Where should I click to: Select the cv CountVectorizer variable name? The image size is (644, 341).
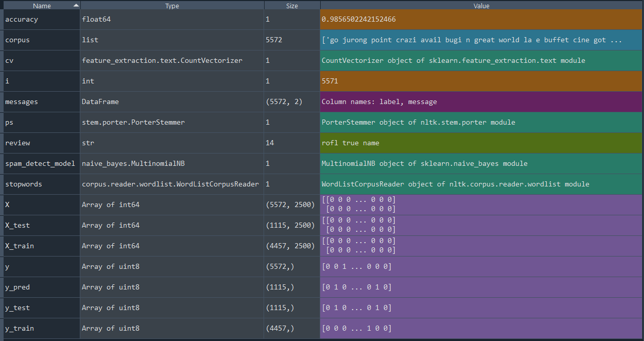point(9,61)
